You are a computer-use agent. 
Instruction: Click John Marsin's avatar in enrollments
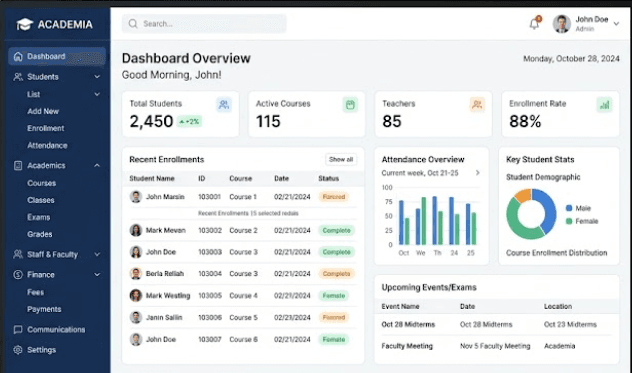(136, 197)
